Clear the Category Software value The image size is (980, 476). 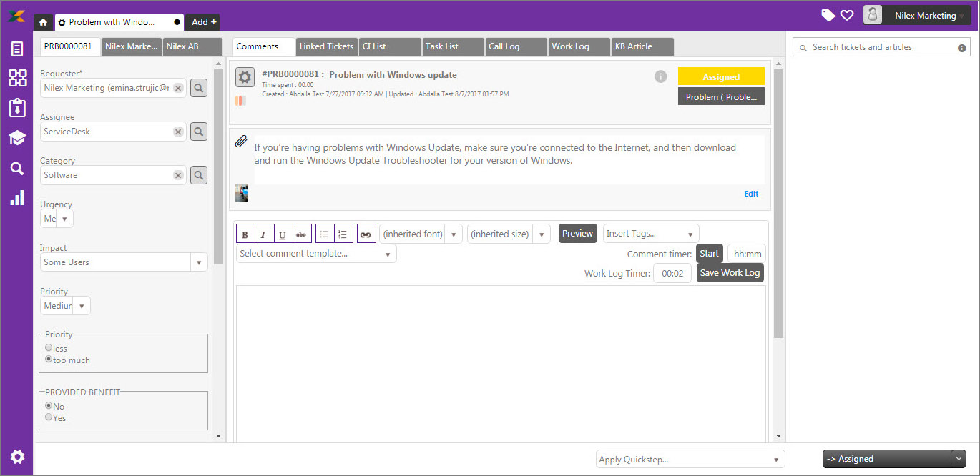pyautogui.click(x=178, y=175)
